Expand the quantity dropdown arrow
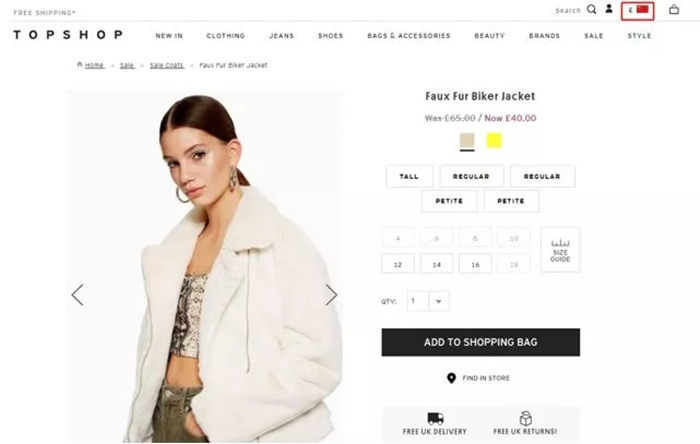The image size is (700, 444). coord(439,301)
